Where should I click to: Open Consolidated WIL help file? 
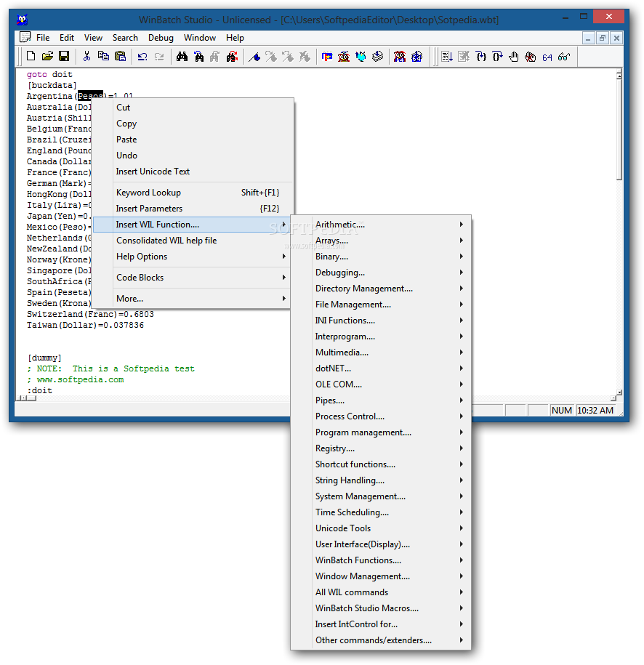tap(193, 241)
